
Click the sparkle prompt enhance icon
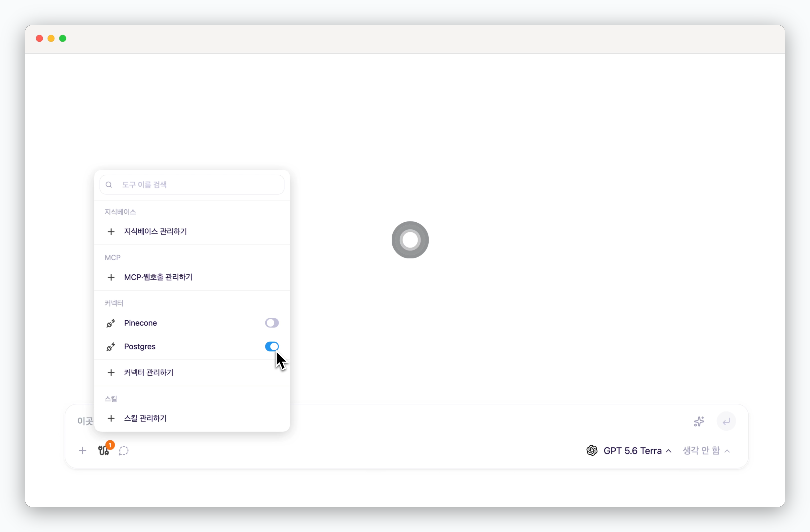point(699,421)
